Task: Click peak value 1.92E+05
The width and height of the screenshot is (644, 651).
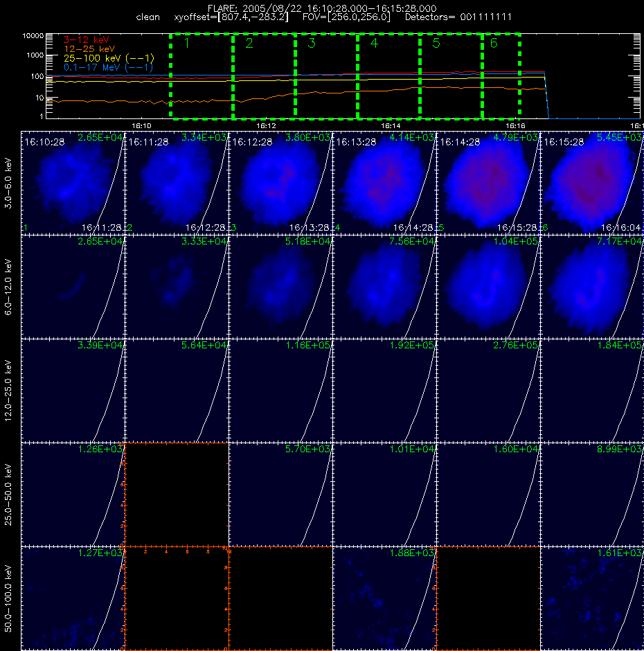Action: coord(412,345)
